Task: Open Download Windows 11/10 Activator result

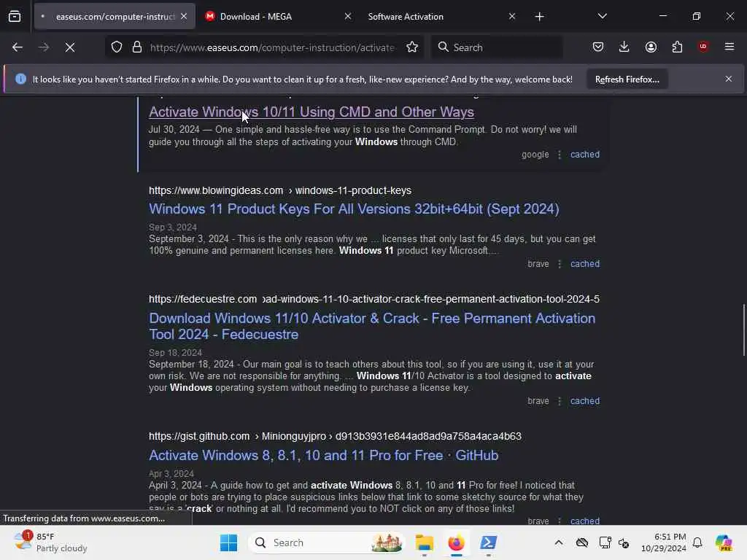Action: 372,326
